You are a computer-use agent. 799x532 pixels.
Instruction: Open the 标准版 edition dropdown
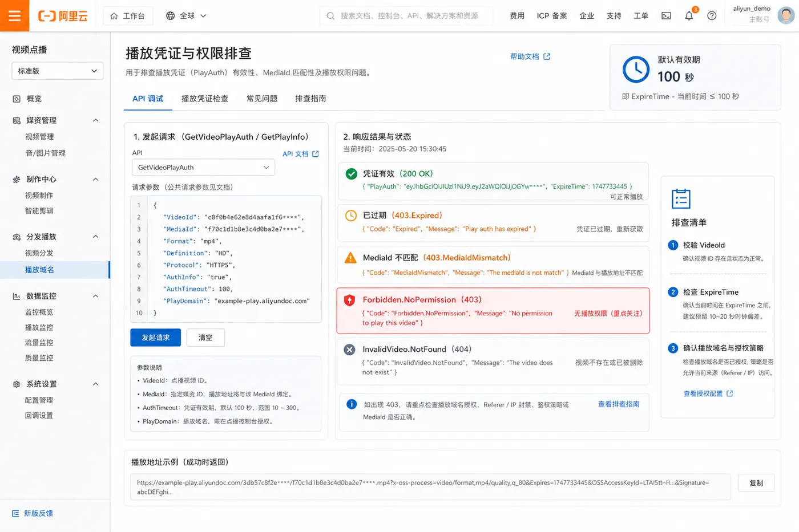[58, 71]
